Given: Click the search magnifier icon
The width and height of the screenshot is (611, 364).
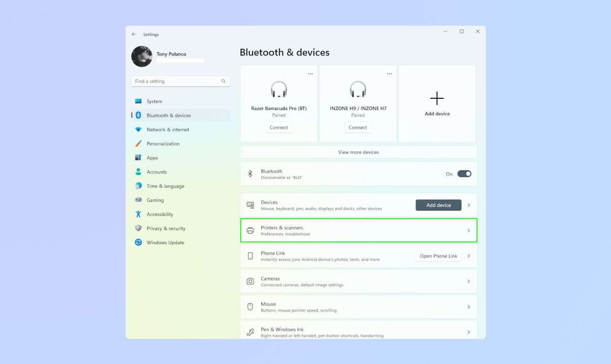Looking at the screenshot, I should [x=223, y=81].
